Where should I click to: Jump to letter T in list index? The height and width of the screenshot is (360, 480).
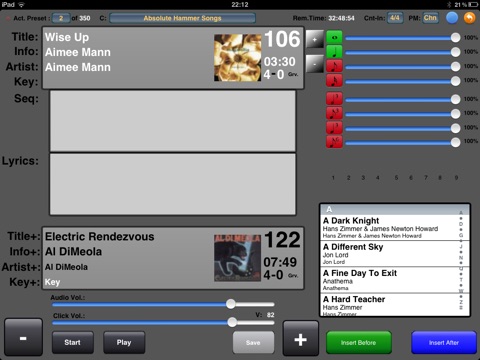tap(461, 280)
